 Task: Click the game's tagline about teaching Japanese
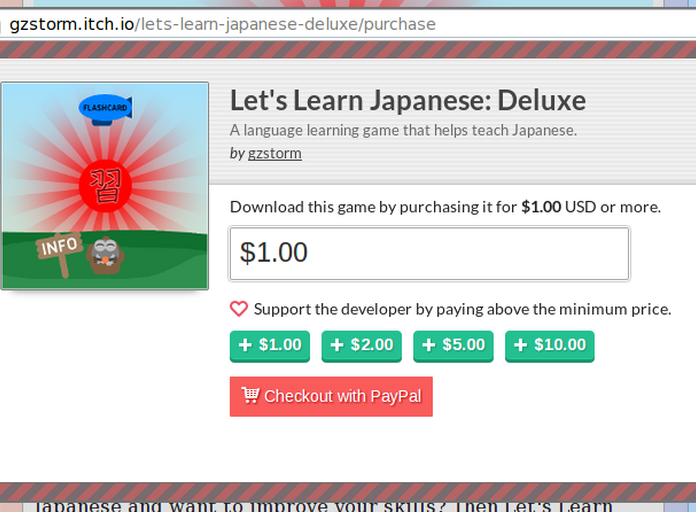click(x=403, y=130)
